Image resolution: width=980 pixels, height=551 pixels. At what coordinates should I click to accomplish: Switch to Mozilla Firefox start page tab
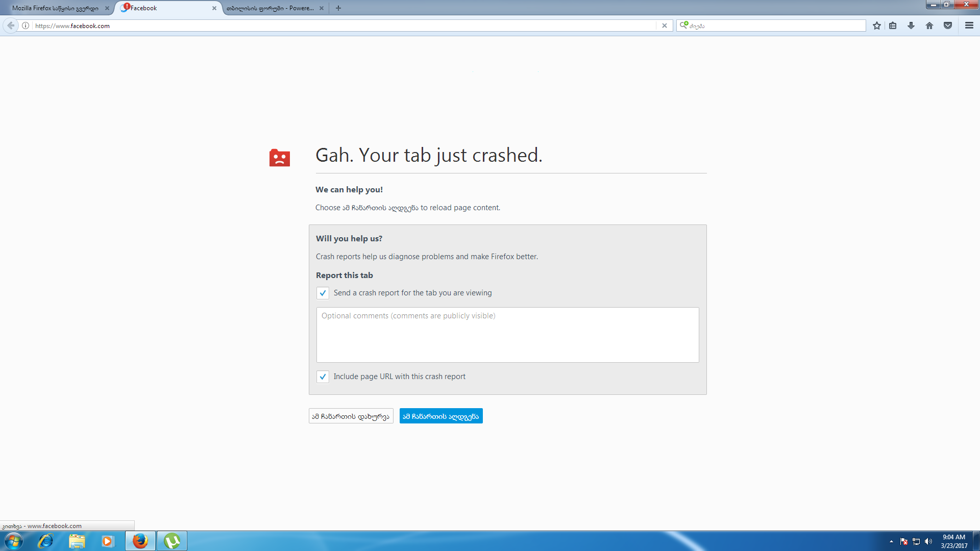click(x=55, y=8)
